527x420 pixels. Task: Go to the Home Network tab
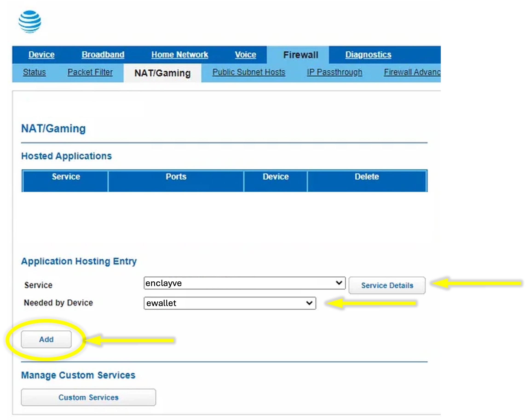pyautogui.click(x=180, y=54)
